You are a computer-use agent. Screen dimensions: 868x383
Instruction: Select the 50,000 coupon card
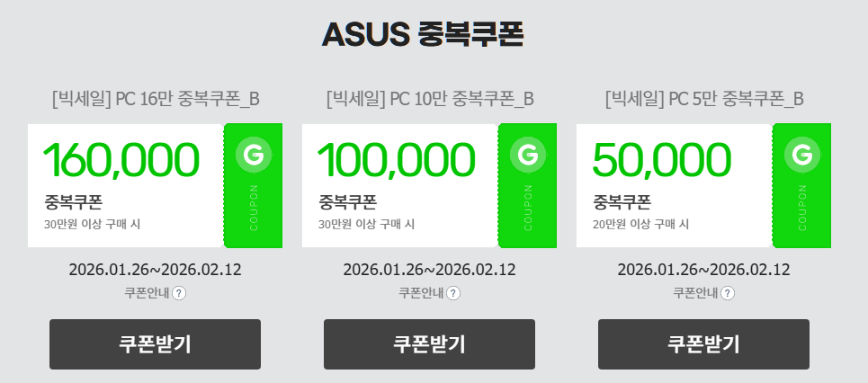coord(674,185)
